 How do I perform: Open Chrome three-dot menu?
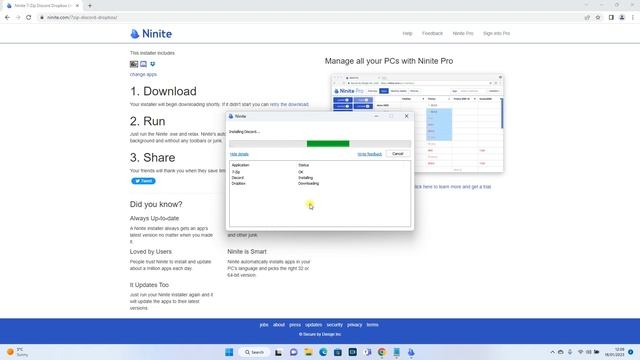coord(633,18)
